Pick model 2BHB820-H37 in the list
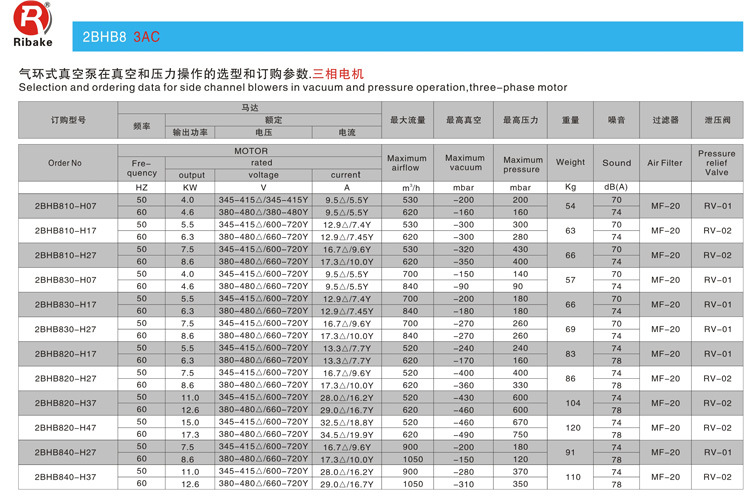Screen dimensions: 750x500 [x=65, y=402]
